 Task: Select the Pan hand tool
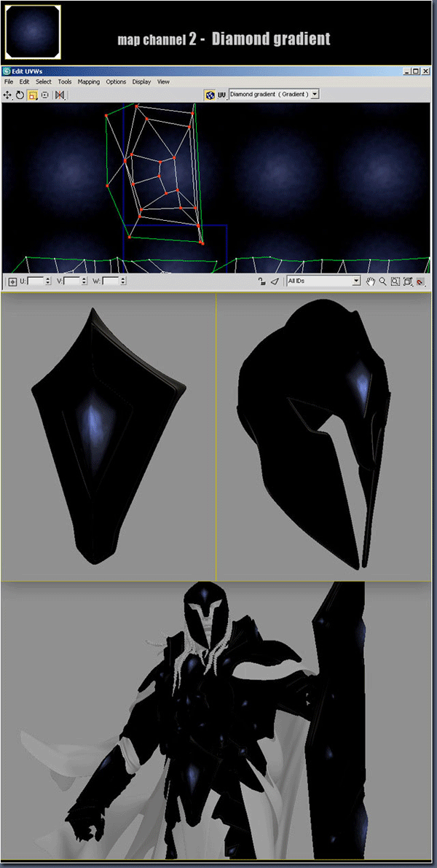pos(371,281)
